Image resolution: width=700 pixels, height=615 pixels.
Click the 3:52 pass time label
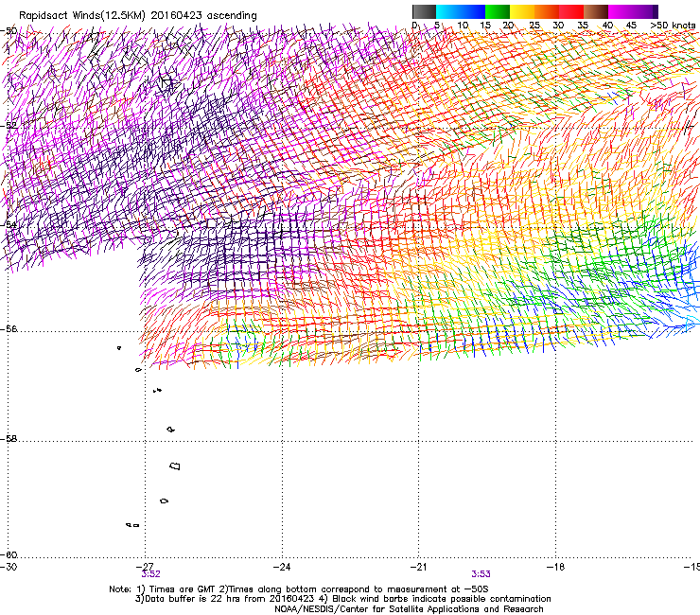click(x=151, y=574)
